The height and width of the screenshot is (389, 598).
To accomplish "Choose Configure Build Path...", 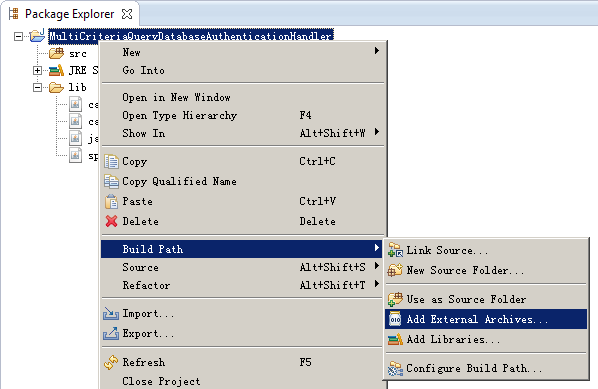I will (486, 368).
